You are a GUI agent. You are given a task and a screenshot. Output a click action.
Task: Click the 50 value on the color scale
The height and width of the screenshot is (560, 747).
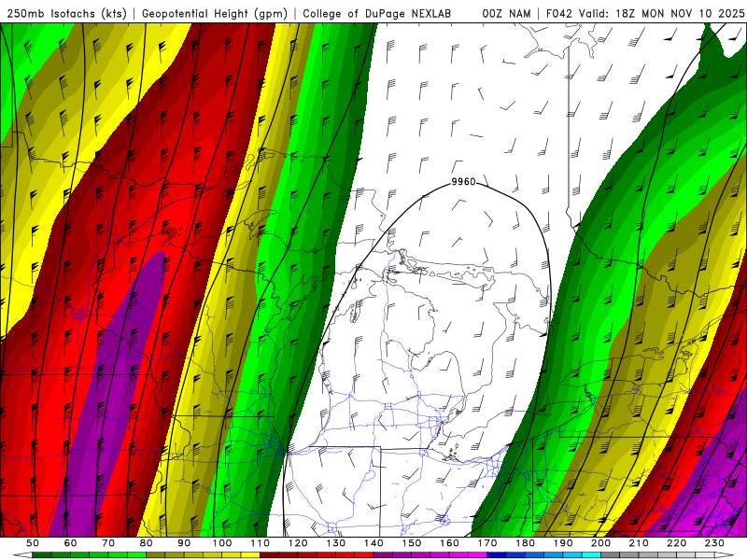click(x=33, y=543)
